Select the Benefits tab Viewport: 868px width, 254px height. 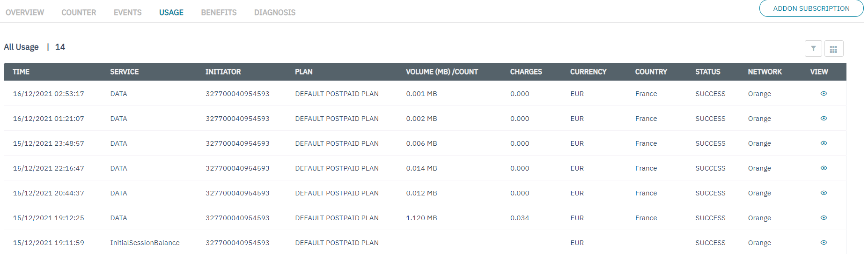pyautogui.click(x=219, y=13)
